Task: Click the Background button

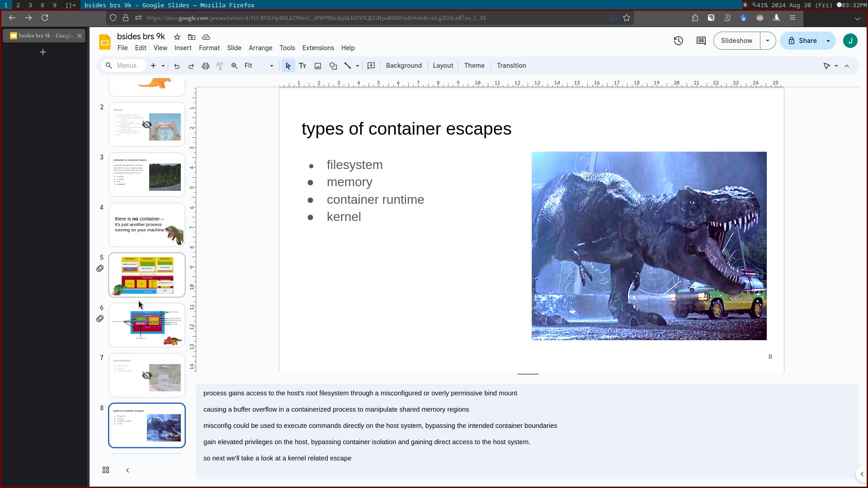Action: point(404,66)
